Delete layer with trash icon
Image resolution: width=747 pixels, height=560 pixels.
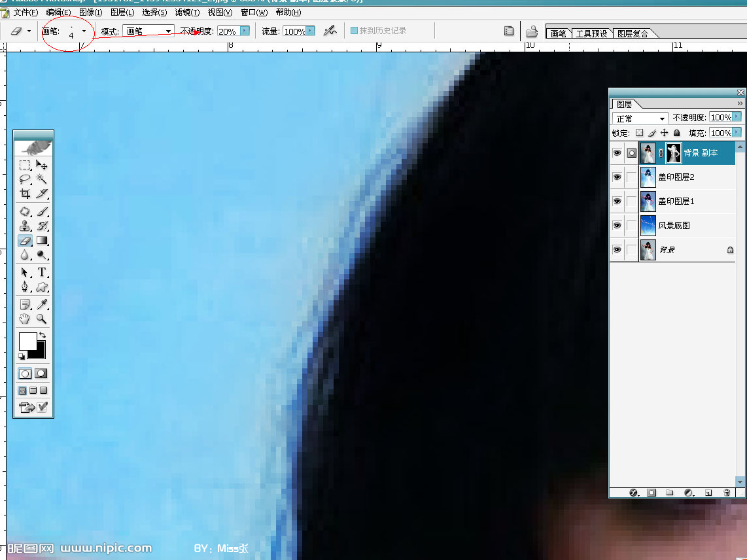727,493
